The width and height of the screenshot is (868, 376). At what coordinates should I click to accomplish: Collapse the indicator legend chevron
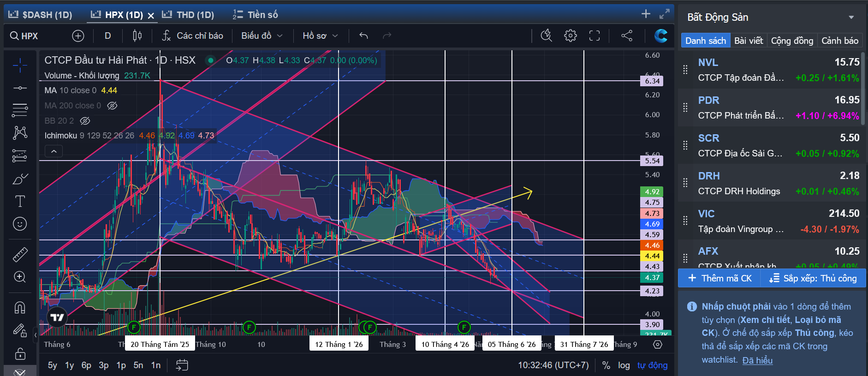point(54,151)
